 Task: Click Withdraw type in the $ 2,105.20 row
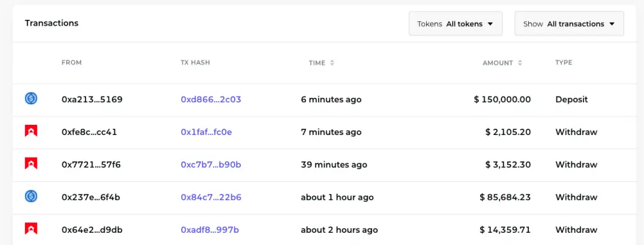(577, 132)
